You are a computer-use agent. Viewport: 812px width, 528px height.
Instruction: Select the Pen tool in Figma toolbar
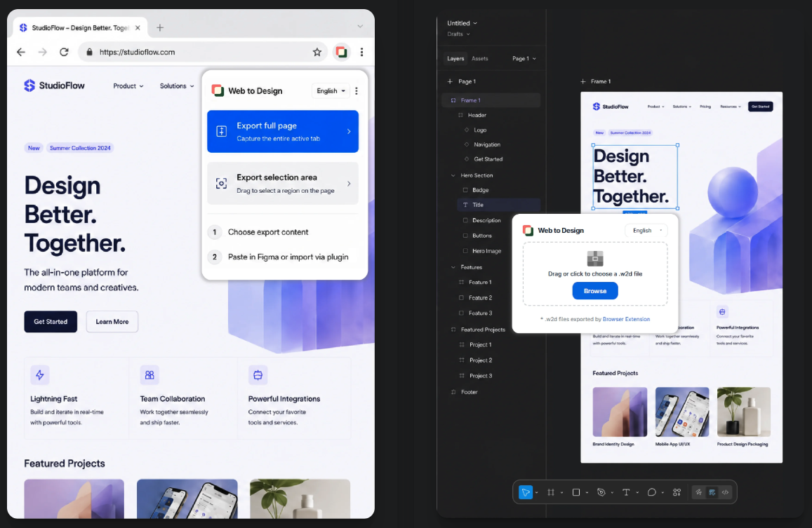pos(601,492)
